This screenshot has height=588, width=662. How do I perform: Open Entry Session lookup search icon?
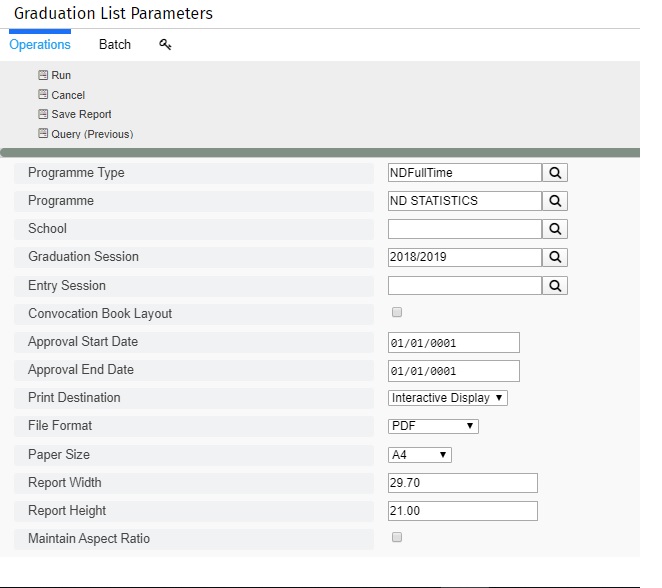pos(555,286)
